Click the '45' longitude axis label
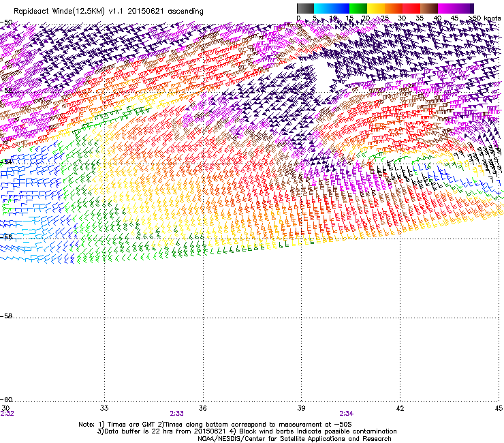504x443 pixels. (499, 408)
